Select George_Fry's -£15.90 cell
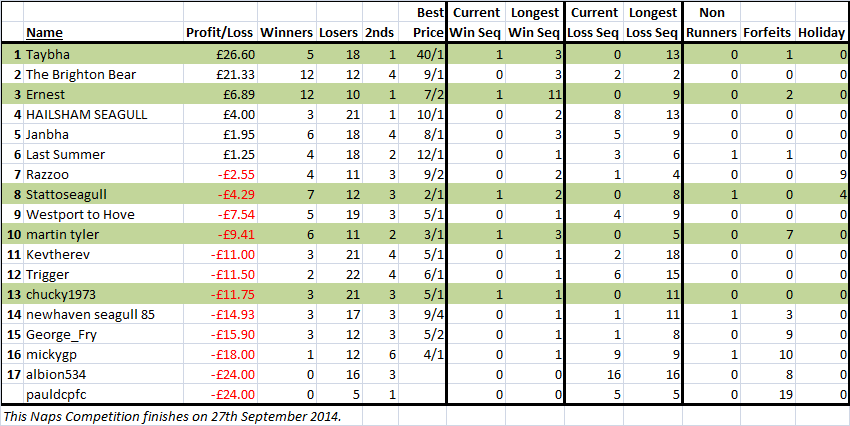The image size is (850, 426). pyautogui.click(x=220, y=335)
